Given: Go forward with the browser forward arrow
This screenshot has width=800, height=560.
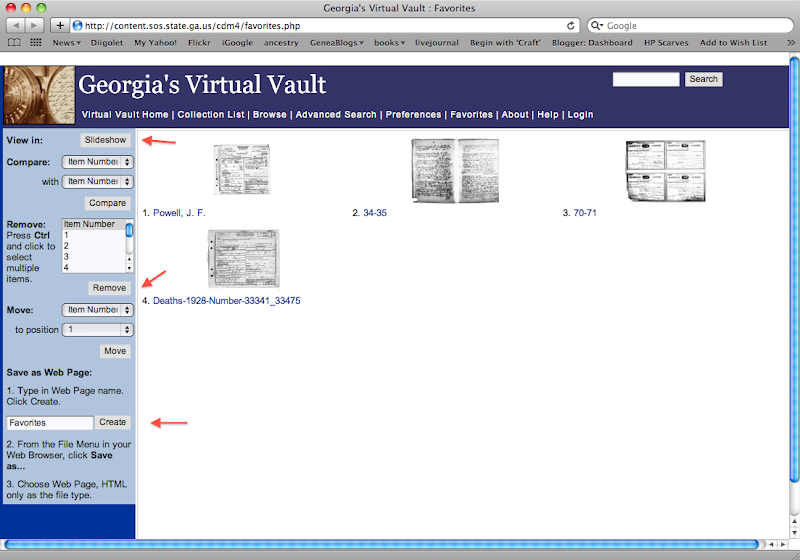Looking at the screenshot, I should tap(35, 26).
